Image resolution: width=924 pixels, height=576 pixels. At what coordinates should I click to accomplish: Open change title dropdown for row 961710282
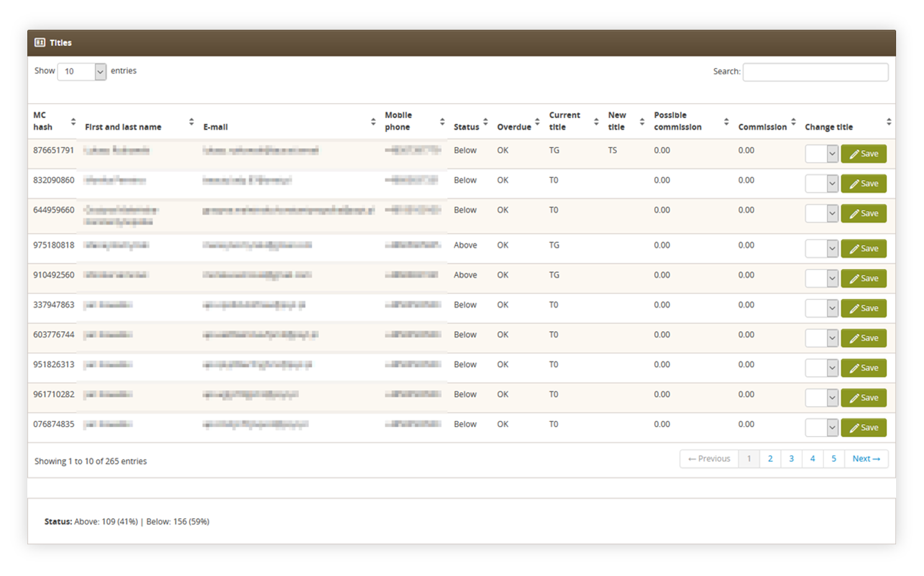click(822, 397)
